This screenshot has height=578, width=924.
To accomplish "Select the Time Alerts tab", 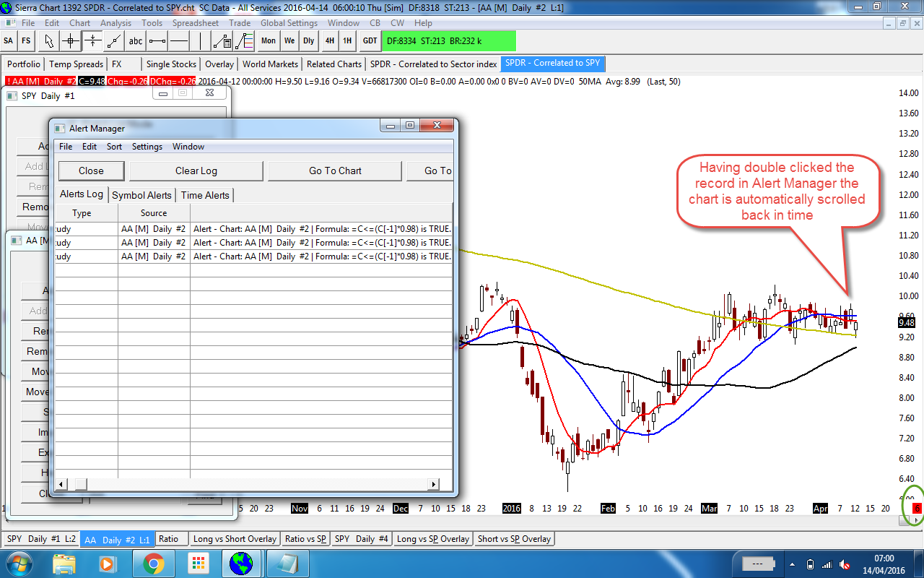I will click(205, 195).
